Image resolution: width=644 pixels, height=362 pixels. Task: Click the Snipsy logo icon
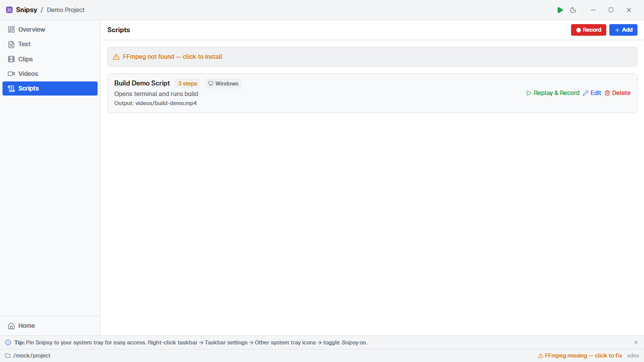(x=9, y=10)
